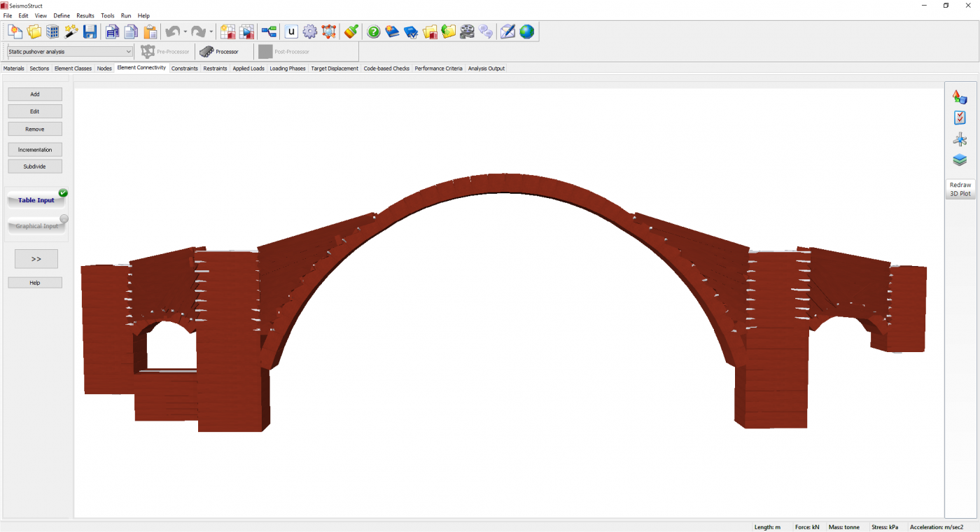Click the film camera movie icon
Image resolution: width=980 pixels, height=532 pixels.
[x=468, y=31]
